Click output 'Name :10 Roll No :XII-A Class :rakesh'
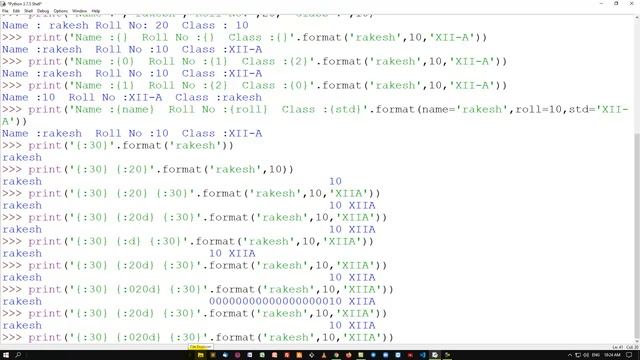Screen dimensions: 640x360 [132, 98]
